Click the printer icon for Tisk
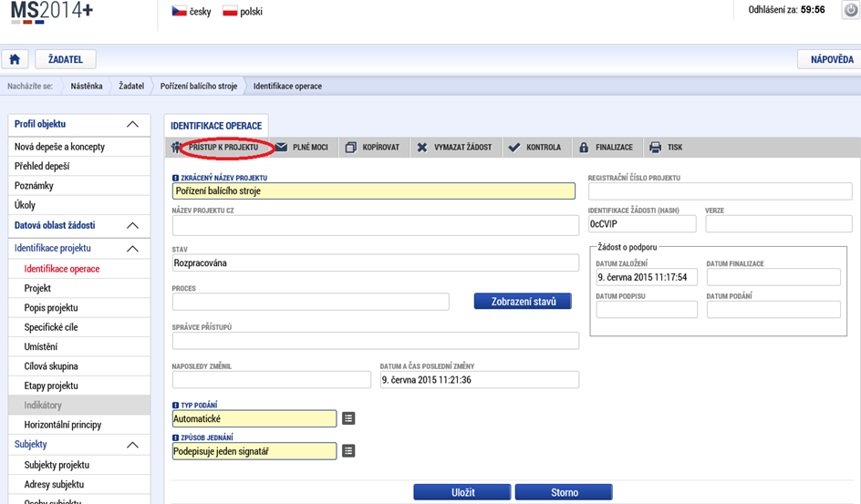Viewport: 861px width, 504px height. [655, 148]
